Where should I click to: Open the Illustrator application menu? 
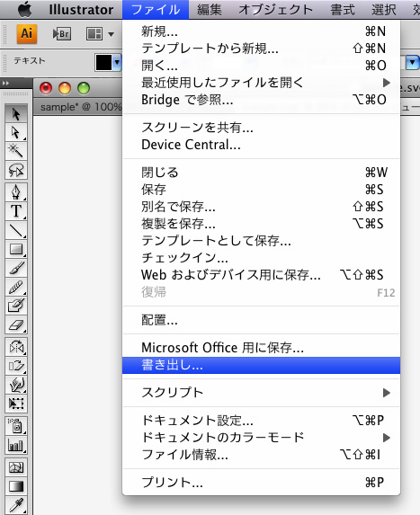(x=81, y=10)
